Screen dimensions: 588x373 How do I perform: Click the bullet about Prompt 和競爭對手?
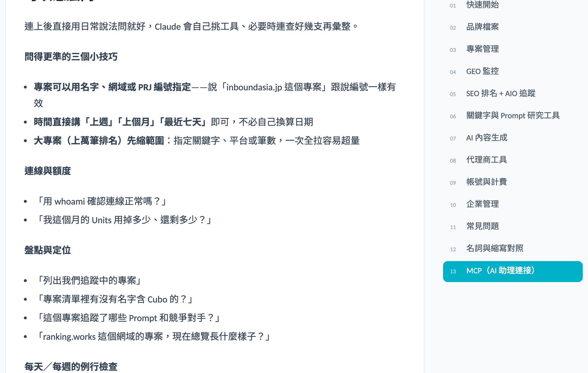127,318
